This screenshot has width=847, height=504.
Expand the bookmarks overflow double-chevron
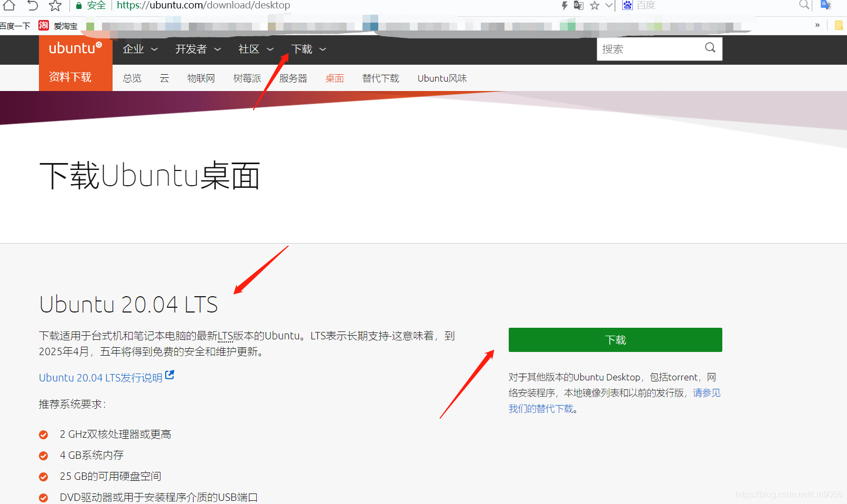(x=818, y=25)
